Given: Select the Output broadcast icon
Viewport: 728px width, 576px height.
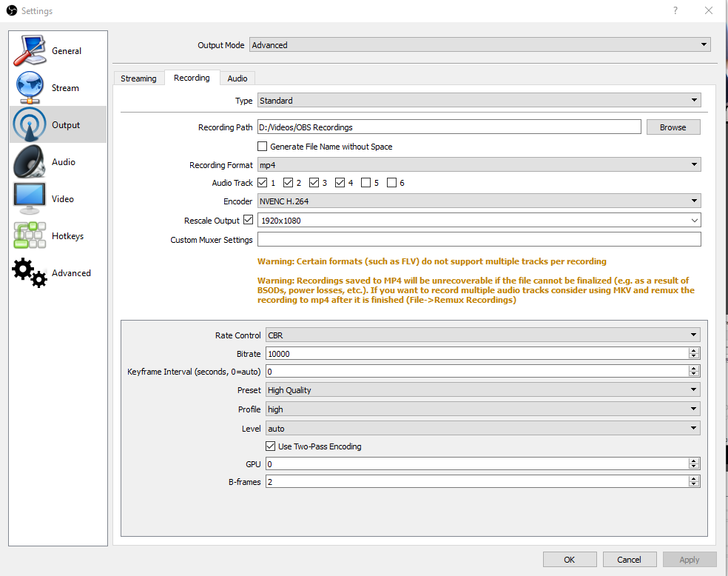Looking at the screenshot, I should [30, 124].
